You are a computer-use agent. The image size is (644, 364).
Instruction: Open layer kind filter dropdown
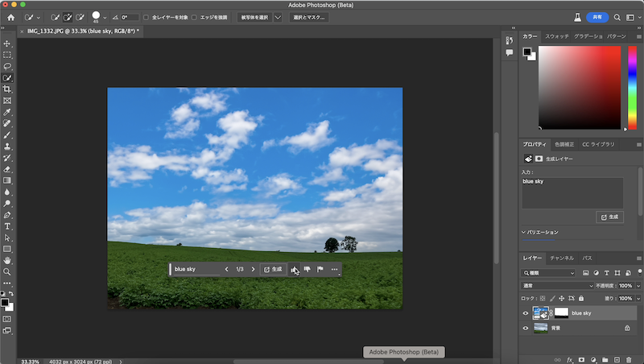548,273
